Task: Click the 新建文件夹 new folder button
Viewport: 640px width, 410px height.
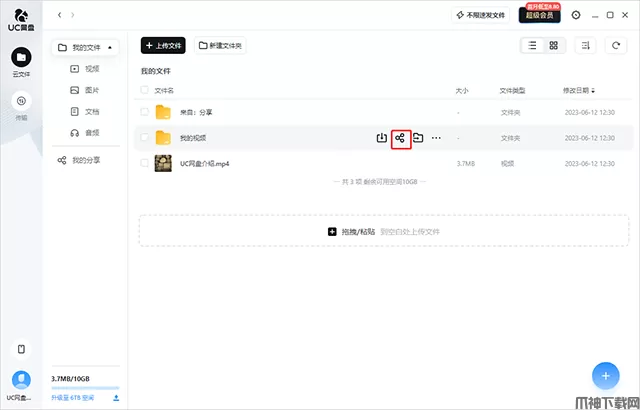Action: pyautogui.click(x=220, y=46)
